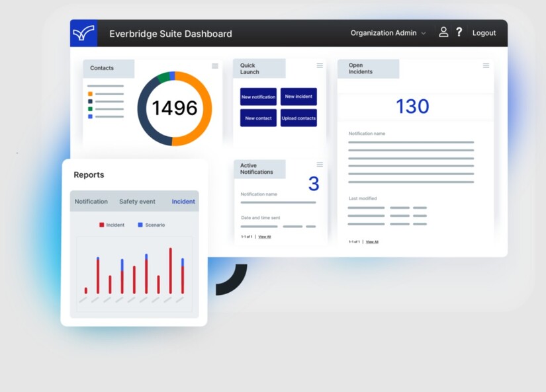
Task: Click the Everbridge logo icon
Action: tap(83, 33)
